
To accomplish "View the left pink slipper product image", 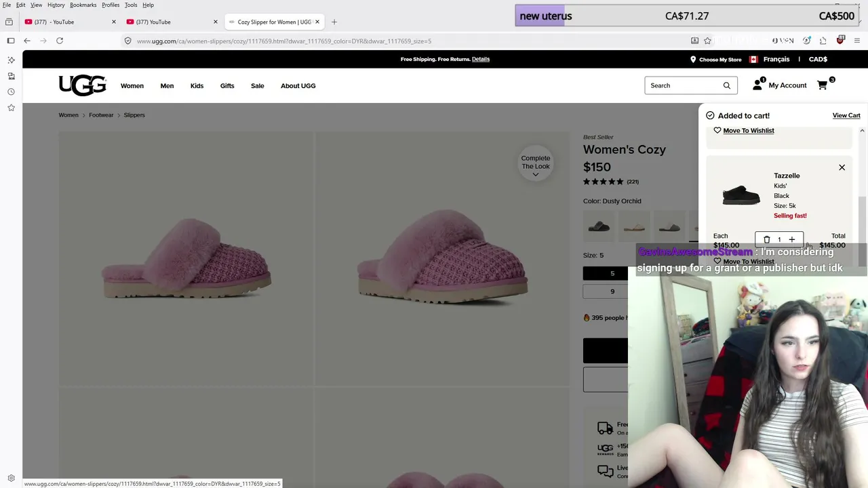I will click(186, 259).
